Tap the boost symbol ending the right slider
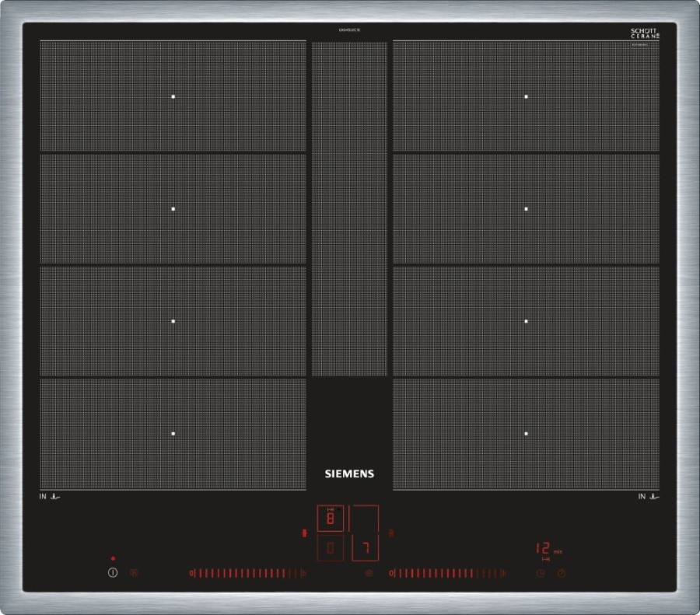 [x=505, y=574]
